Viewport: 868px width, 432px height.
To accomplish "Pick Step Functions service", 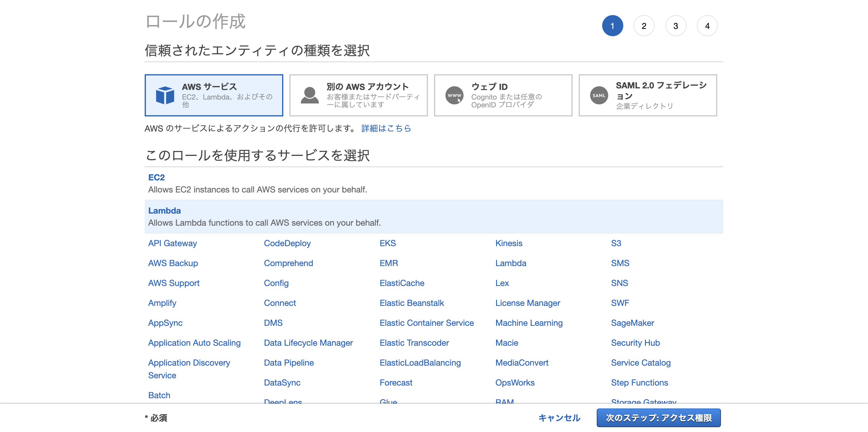I will coord(640,383).
